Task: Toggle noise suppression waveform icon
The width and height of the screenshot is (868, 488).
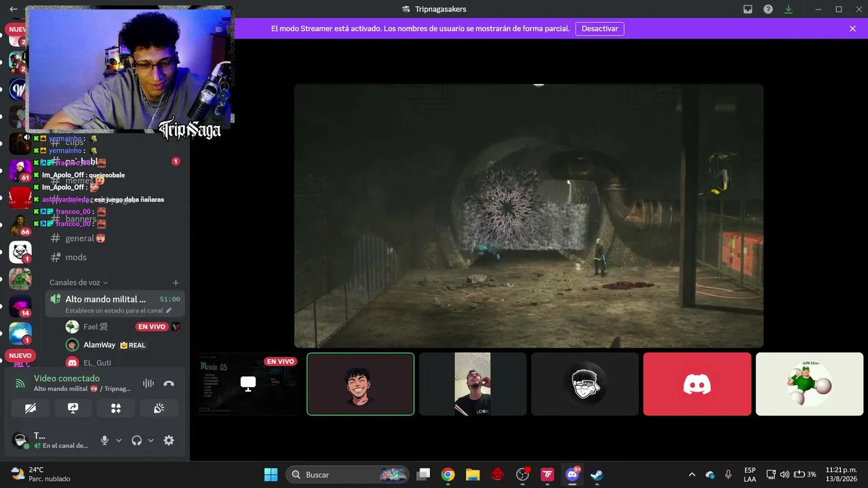Action: (x=149, y=384)
